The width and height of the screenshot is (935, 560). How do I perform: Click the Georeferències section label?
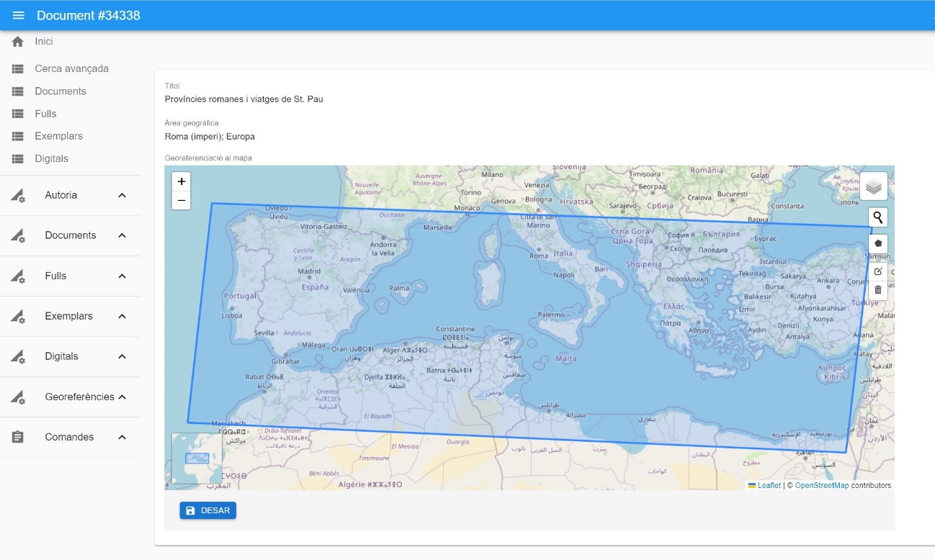[79, 397]
